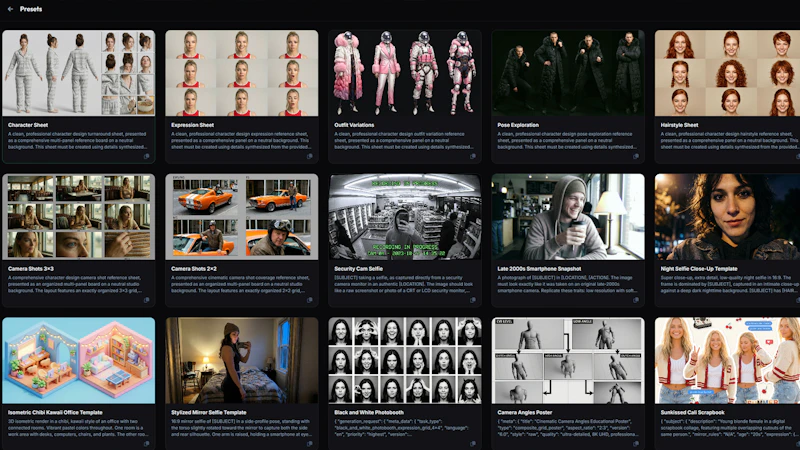Open the Night Selfie Close-Up thumbnail

(728, 217)
